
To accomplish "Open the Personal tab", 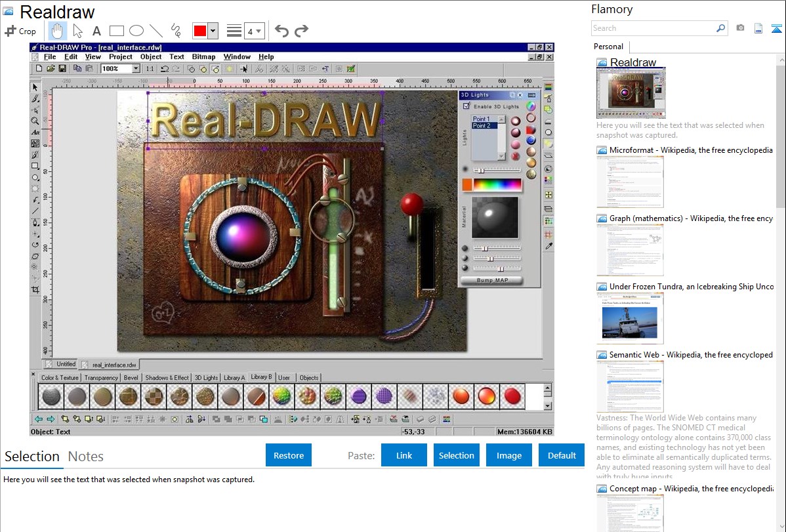I will (609, 47).
